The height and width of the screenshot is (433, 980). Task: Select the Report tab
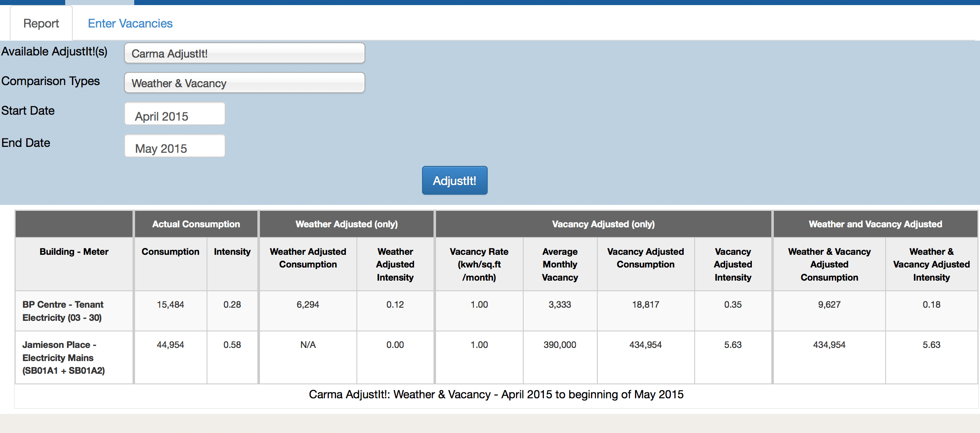[41, 23]
